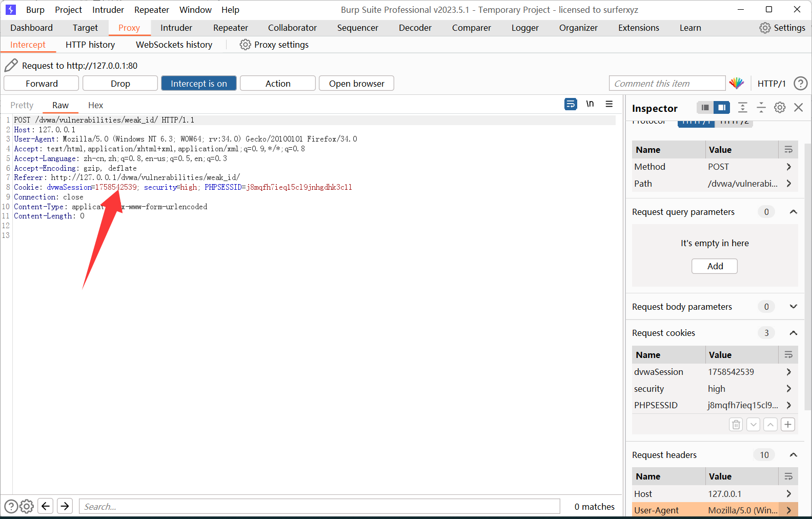Open the message editor hamburger menu
The width and height of the screenshot is (812, 519).
pos(609,104)
